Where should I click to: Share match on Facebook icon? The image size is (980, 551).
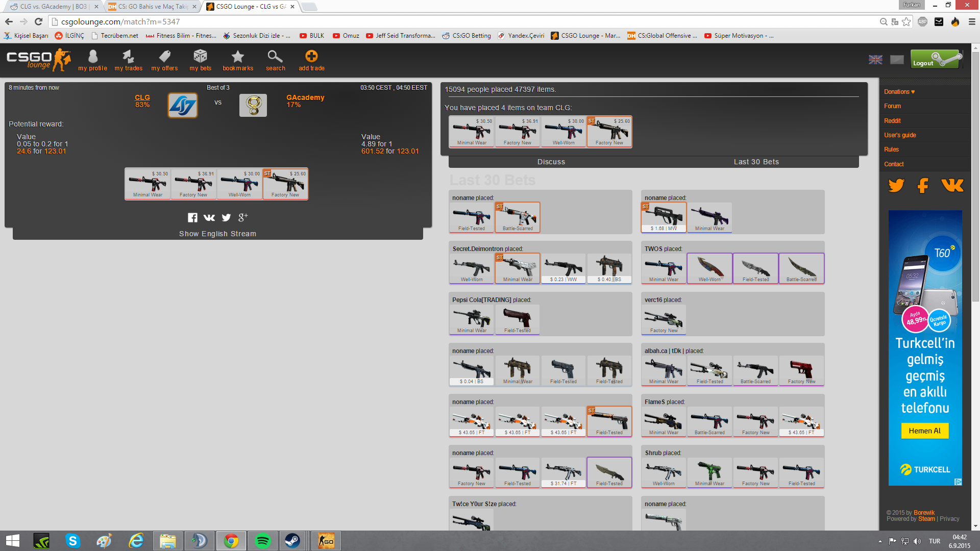[192, 218]
